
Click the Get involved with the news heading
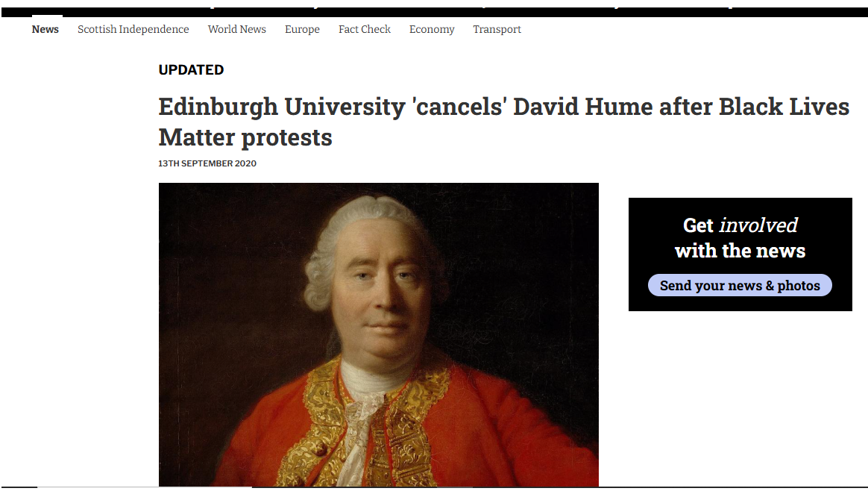(x=740, y=237)
